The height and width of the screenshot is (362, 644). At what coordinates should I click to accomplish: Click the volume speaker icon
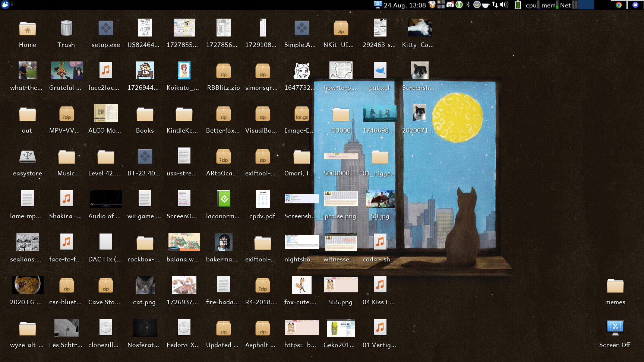point(504,5)
